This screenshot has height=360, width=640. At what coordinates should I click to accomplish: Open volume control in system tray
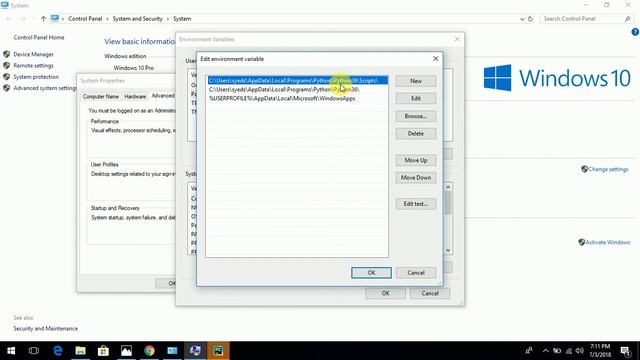point(580,351)
